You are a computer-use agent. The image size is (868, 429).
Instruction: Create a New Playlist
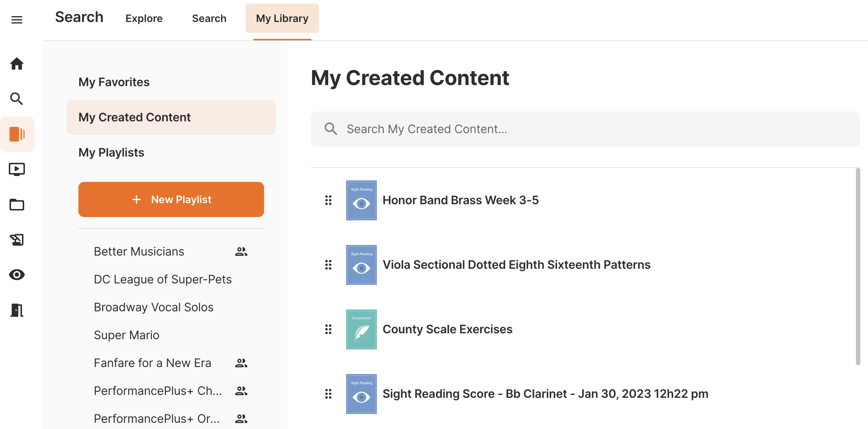click(171, 199)
